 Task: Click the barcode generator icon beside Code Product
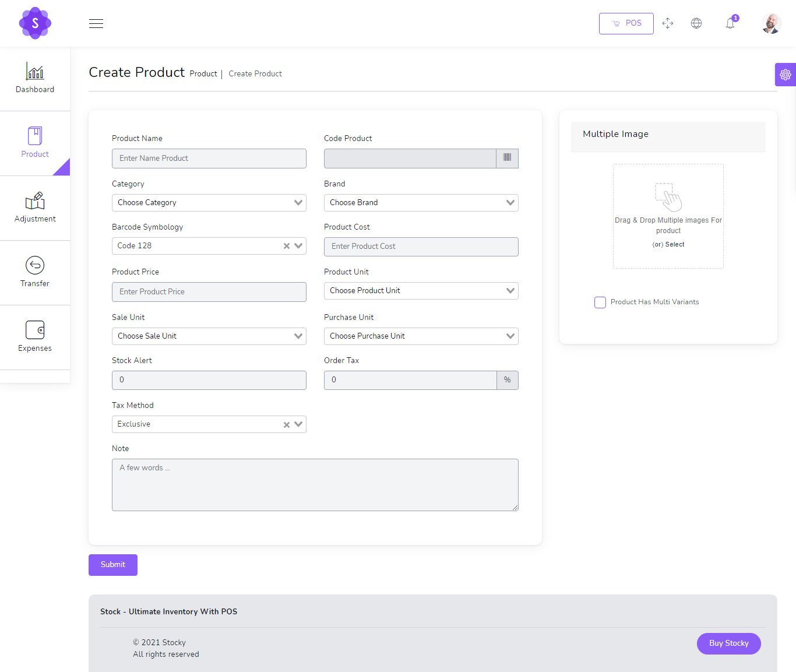(x=507, y=158)
